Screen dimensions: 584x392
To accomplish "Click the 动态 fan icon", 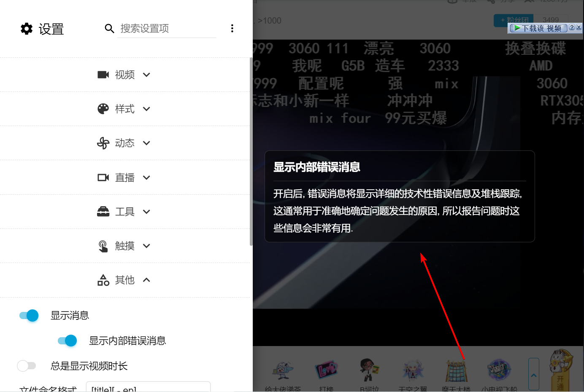I will click(x=103, y=143).
